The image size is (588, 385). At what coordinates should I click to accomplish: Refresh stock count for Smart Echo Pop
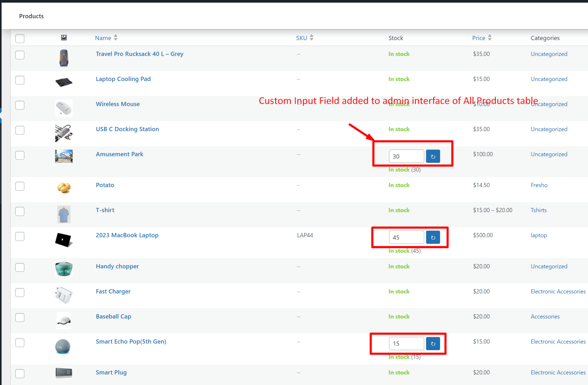(433, 343)
